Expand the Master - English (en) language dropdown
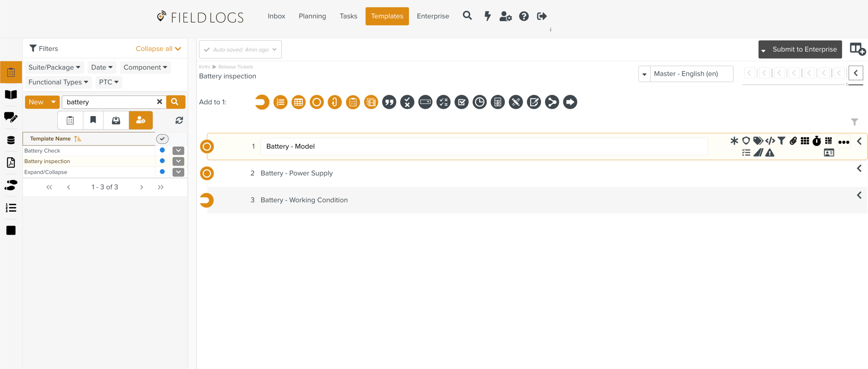868x369 pixels. tap(644, 74)
